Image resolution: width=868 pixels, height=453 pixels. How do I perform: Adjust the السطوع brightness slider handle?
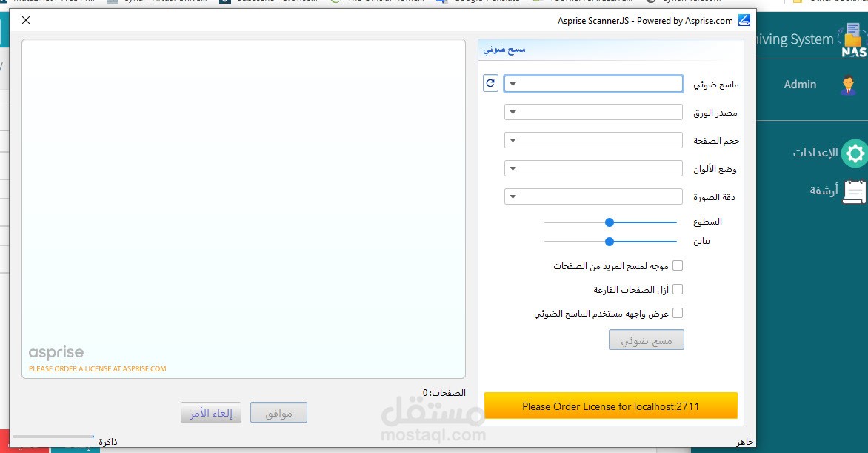tap(610, 222)
